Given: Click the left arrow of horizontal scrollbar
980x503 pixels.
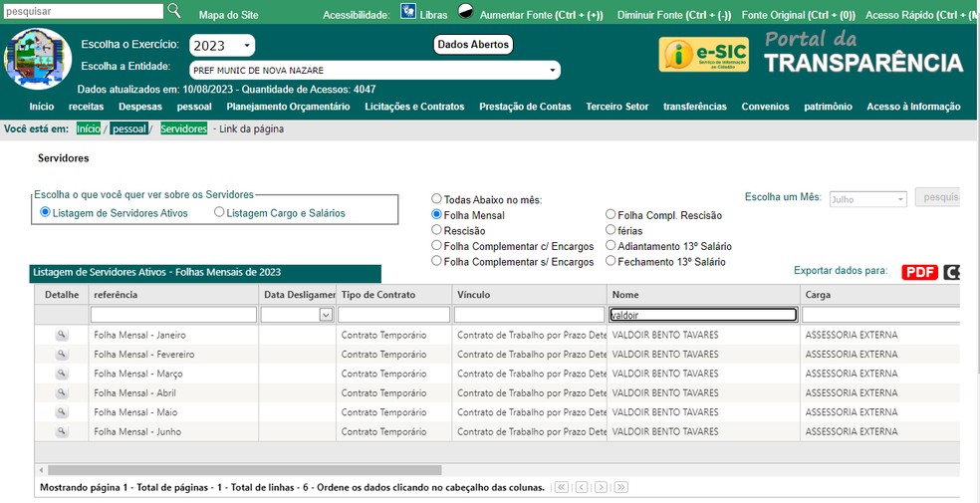Looking at the screenshot, I should click(41, 470).
